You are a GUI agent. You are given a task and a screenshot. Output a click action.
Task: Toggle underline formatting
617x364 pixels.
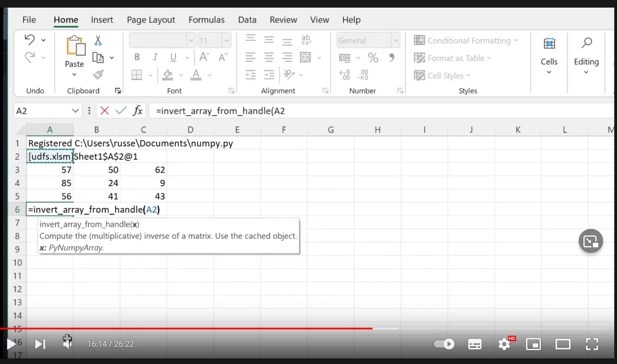[173, 57]
